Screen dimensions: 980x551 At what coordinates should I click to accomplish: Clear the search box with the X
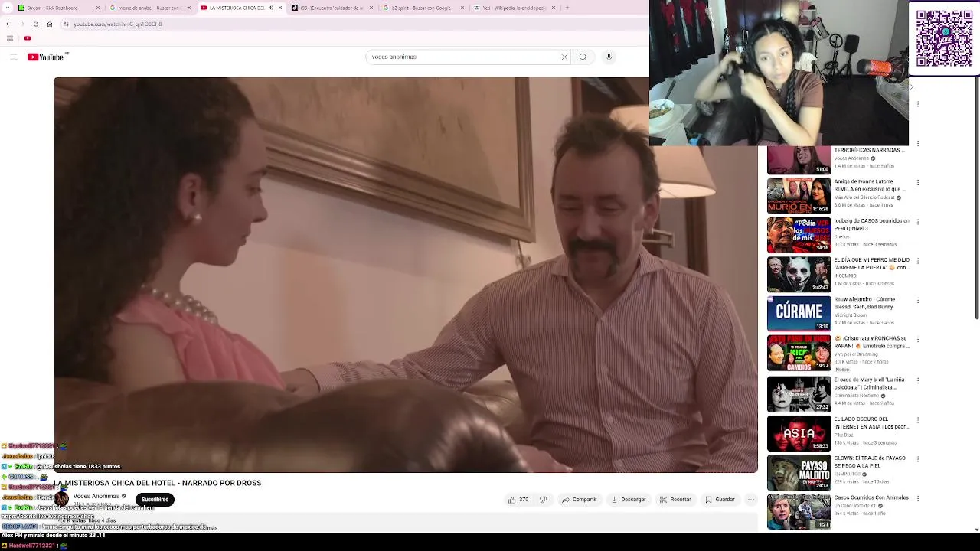(x=564, y=57)
